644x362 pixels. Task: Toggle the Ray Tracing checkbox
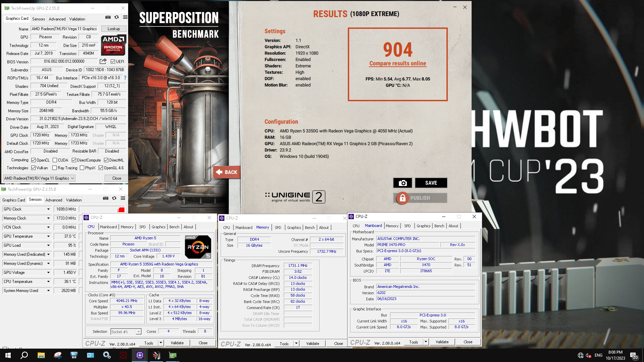click(x=55, y=168)
